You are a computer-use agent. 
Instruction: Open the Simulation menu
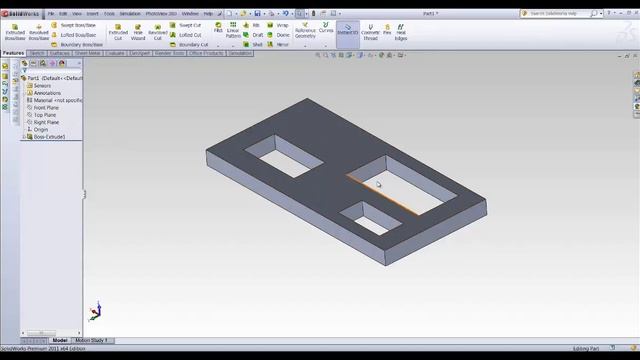pos(130,14)
